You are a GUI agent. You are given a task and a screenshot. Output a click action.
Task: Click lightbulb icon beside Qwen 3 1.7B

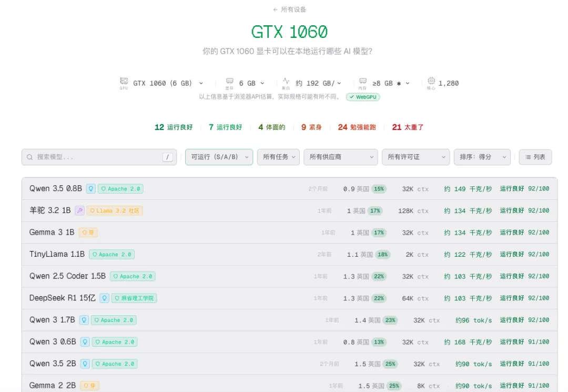pyautogui.click(x=84, y=320)
